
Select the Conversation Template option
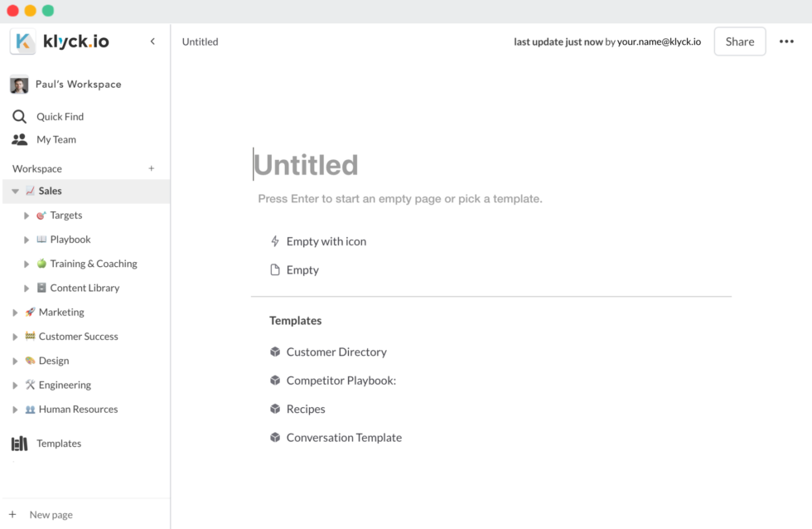click(x=343, y=438)
